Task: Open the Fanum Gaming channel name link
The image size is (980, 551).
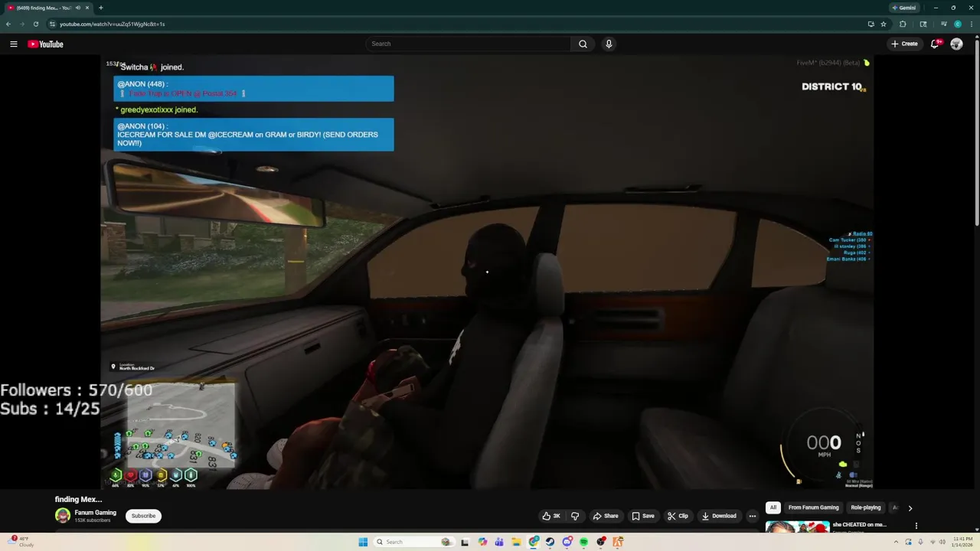Action: pos(96,513)
